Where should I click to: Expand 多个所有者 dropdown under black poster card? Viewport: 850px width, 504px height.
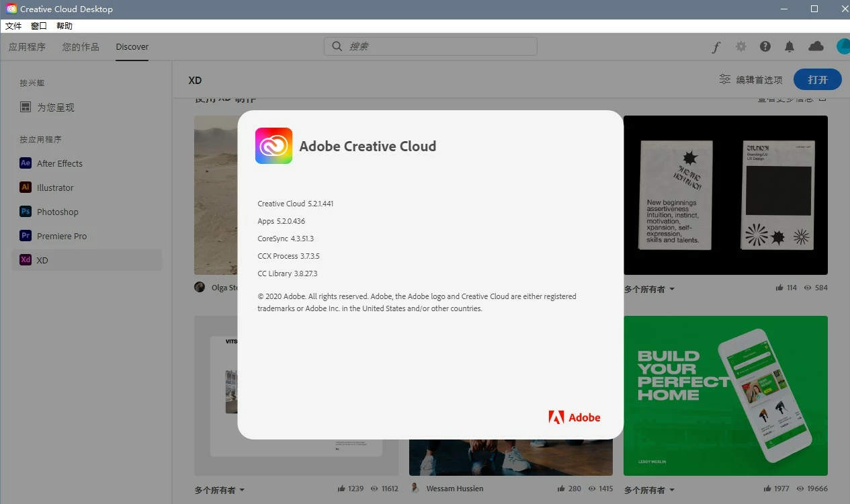pyautogui.click(x=649, y=289)
